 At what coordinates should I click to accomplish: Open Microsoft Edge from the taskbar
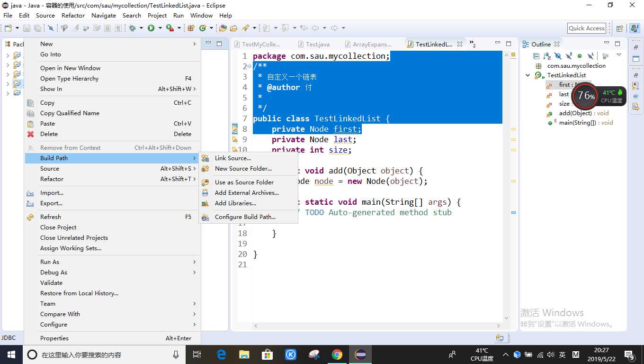221,355
